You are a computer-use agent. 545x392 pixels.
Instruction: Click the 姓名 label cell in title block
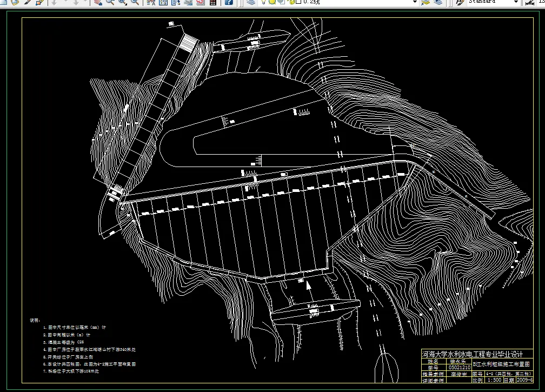(434, 361)
